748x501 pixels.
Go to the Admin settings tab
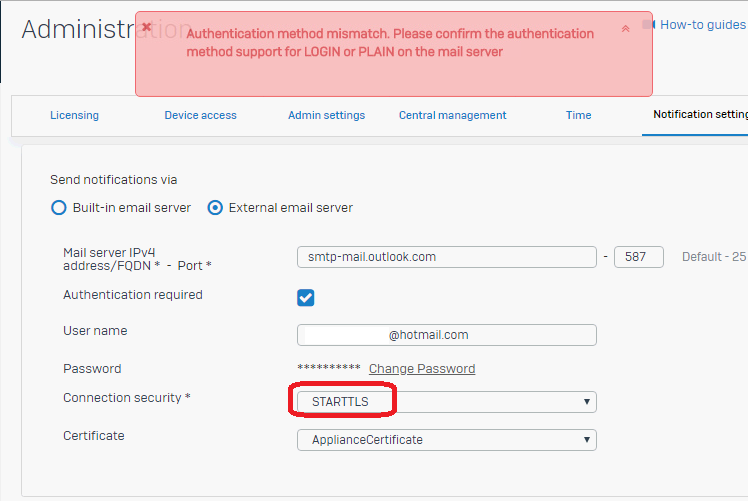click(x=326, y=115)
